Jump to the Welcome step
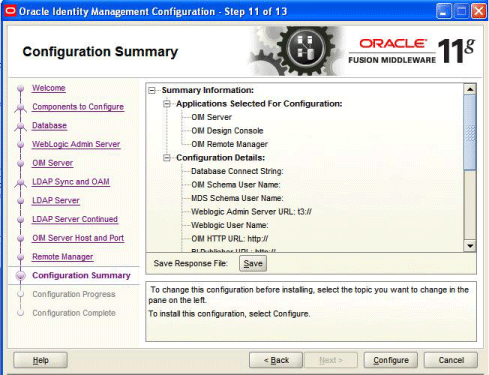This screenshot has width=489, height=375. coord(49,88)
